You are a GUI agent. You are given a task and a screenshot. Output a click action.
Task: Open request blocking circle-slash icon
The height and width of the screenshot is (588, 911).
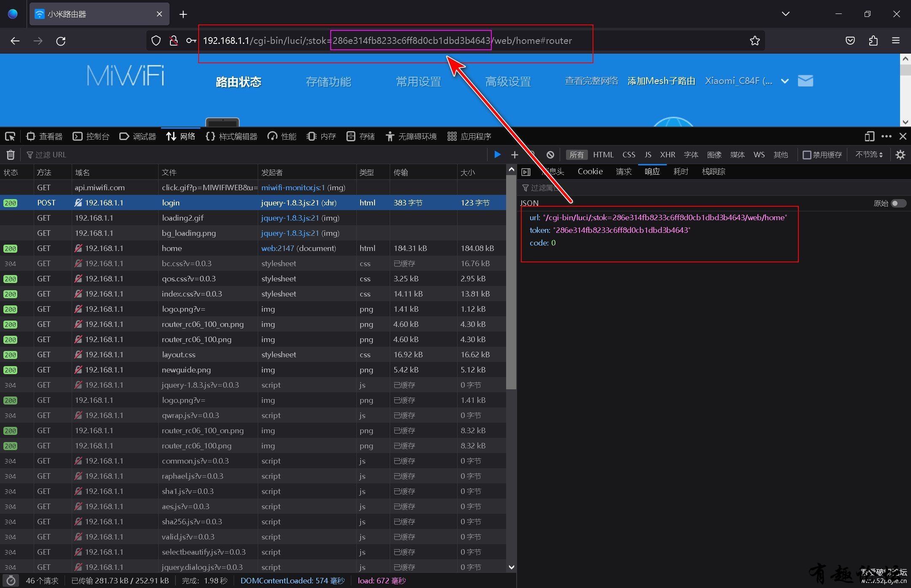550,155
